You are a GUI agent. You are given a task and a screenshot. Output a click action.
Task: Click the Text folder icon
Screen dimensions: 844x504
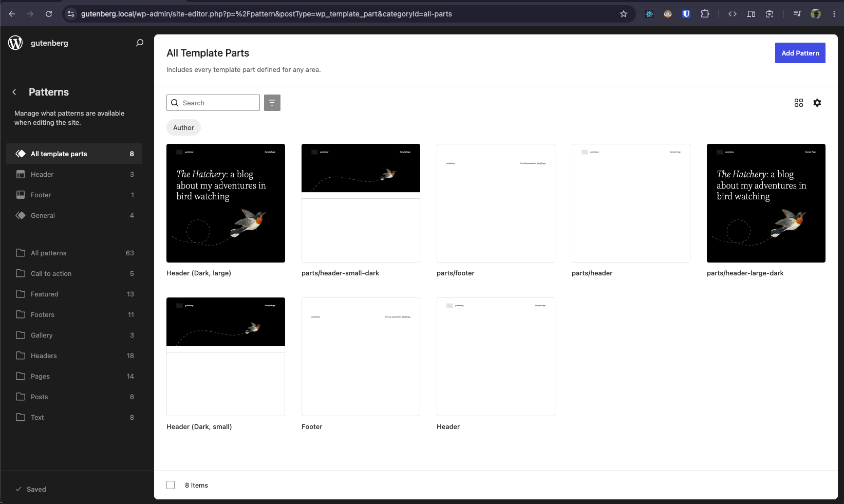(x=21, y=417)
